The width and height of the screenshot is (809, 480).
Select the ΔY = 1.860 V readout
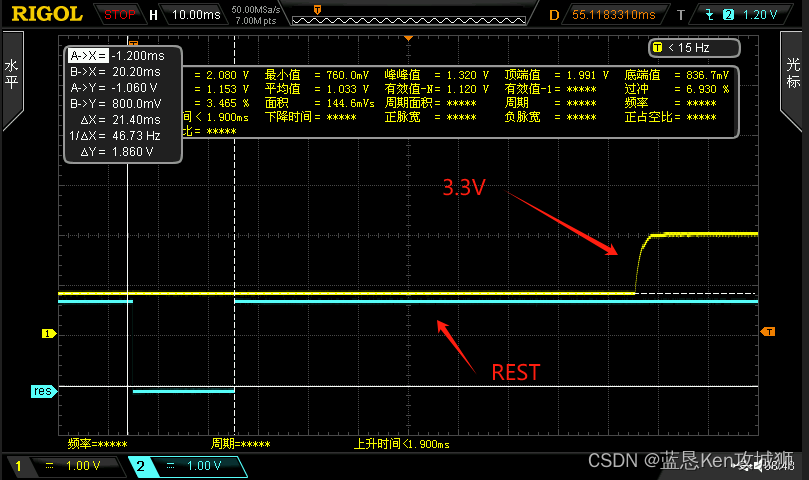click(x=117, y=152)
